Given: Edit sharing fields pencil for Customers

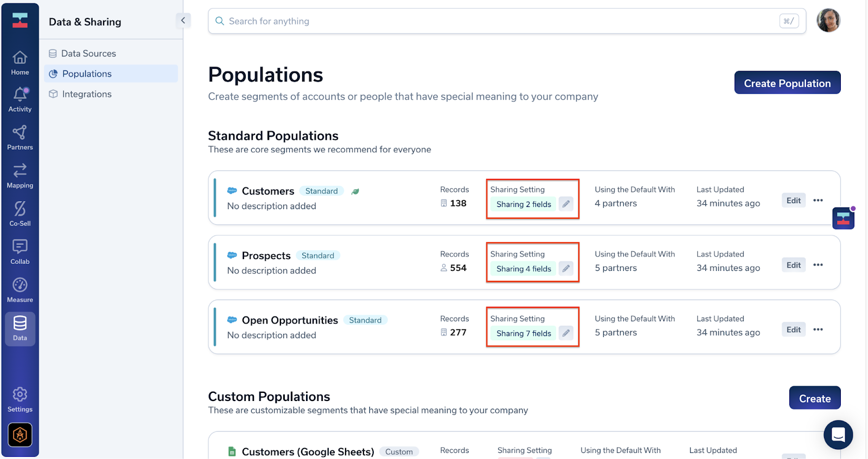Looking at the screenshot, I should [x=566, y=204].
